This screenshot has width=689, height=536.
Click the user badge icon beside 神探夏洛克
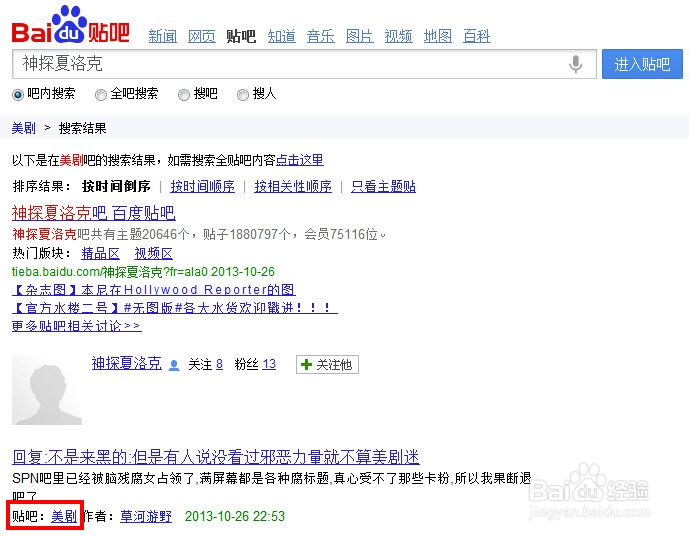tap(174, 365)
